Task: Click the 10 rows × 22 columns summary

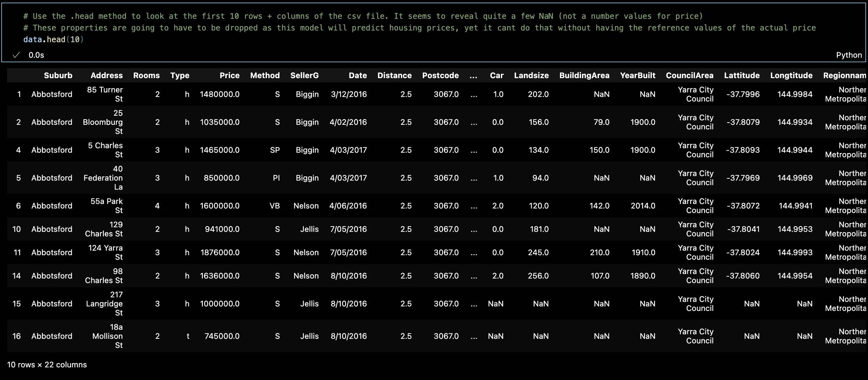Action: point(47,364)
